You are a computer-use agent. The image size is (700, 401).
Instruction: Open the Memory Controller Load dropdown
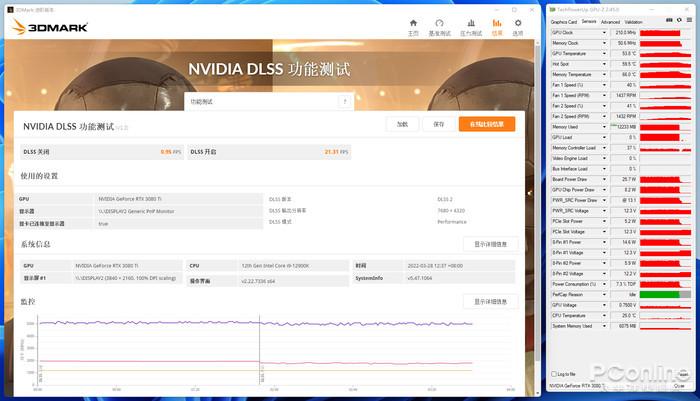[604, 148]
